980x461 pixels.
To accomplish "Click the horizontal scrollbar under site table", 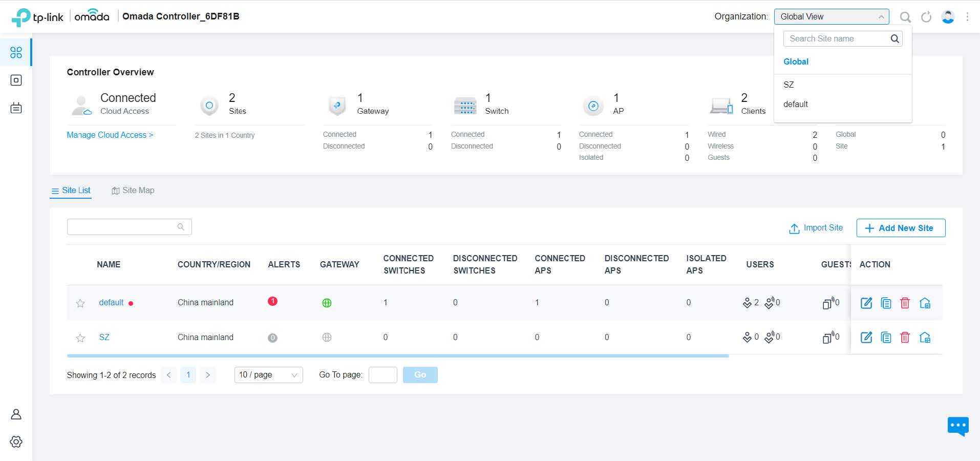I will coord(397,355).
